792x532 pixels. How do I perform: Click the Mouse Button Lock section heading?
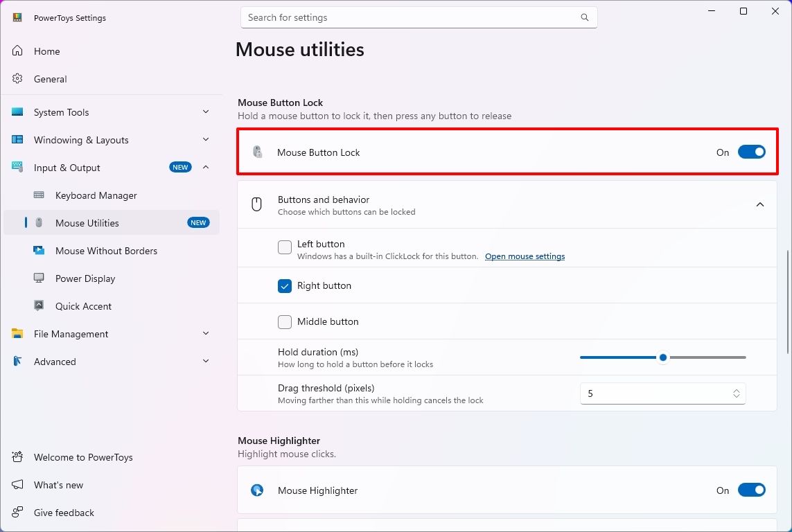click(x=281, y=103)
